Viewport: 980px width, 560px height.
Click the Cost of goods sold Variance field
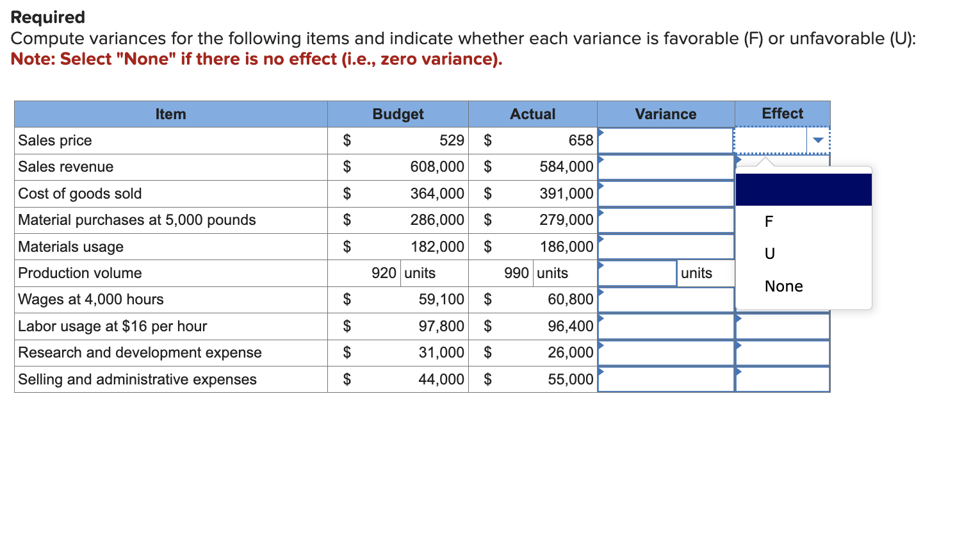click(666, 194)
